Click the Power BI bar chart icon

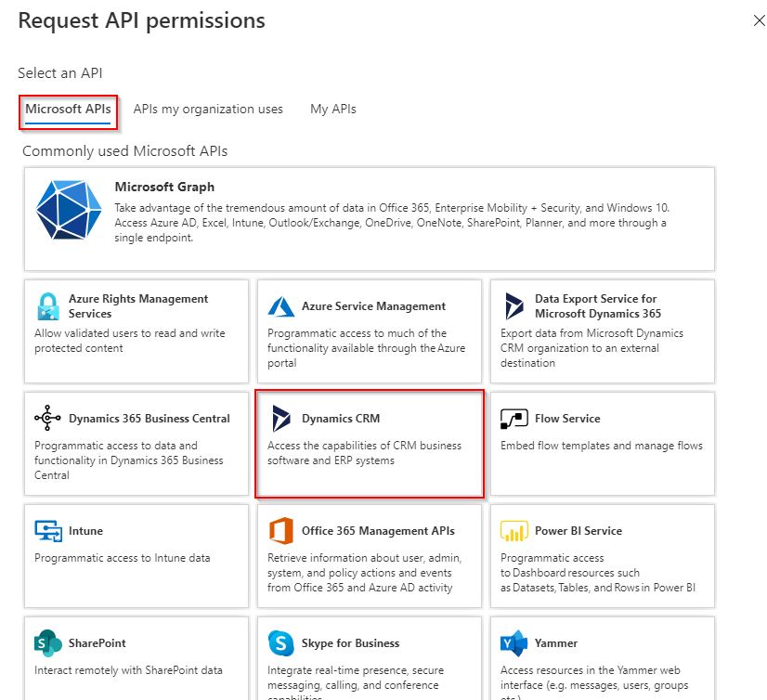[x=514, y=531]
